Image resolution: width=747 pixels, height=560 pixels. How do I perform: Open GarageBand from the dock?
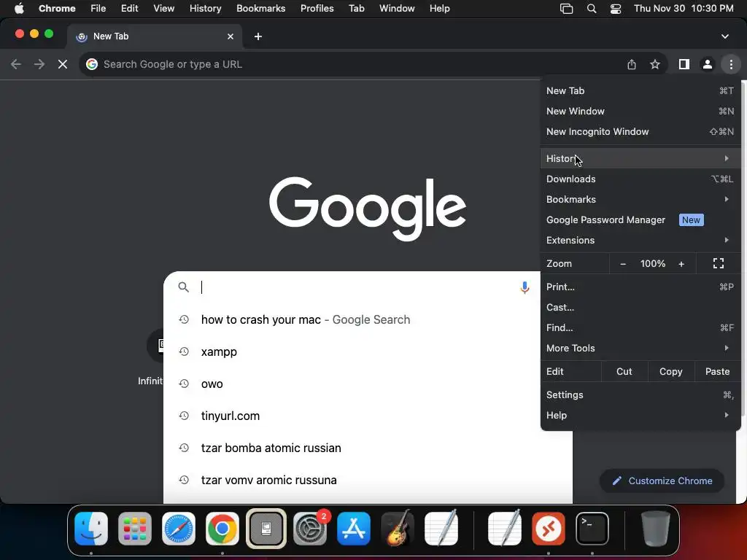tap(398, 529)
